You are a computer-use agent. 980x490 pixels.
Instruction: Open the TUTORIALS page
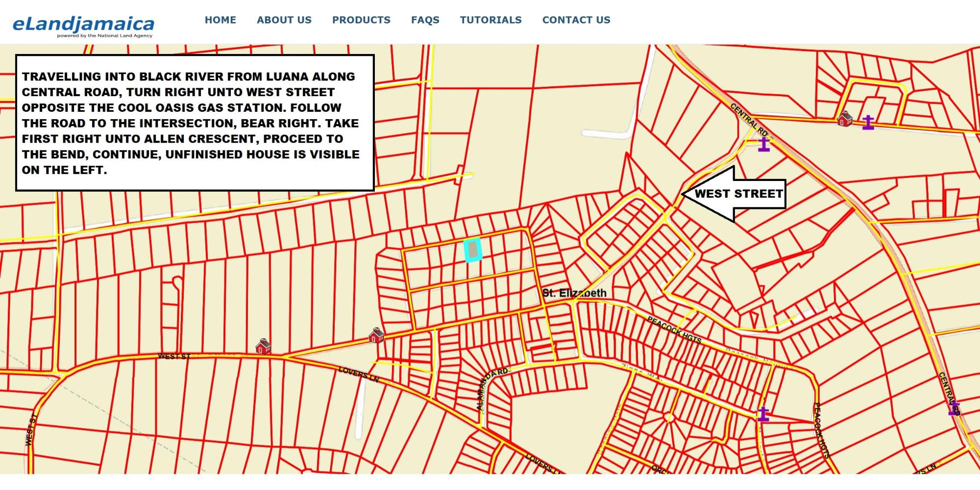(x=490, y=20)
